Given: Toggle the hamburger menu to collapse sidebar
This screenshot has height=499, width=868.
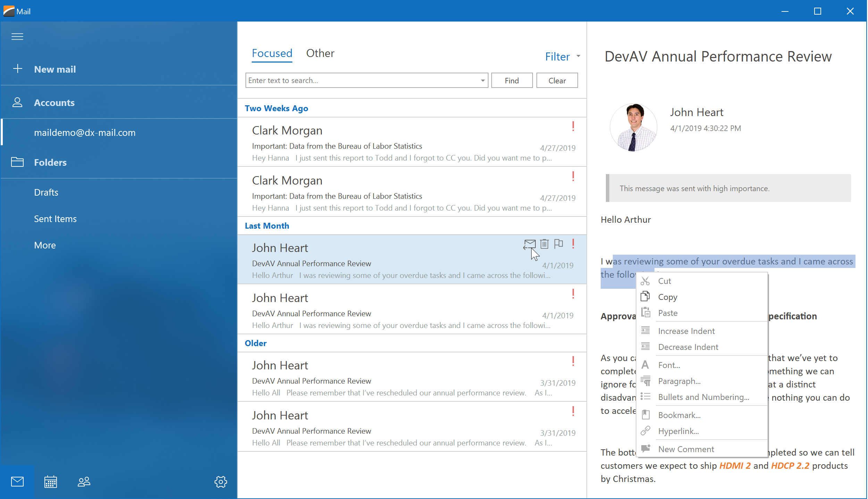Looking at the screenshot, I should 17,36.
